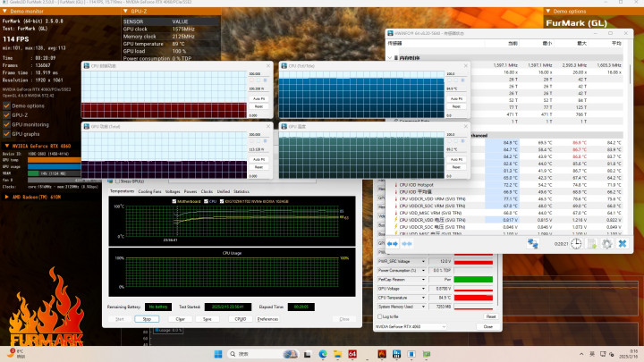
Task: Collapse NVIDIA GeForce RTX 4060 section
Action: coord(7,146)
